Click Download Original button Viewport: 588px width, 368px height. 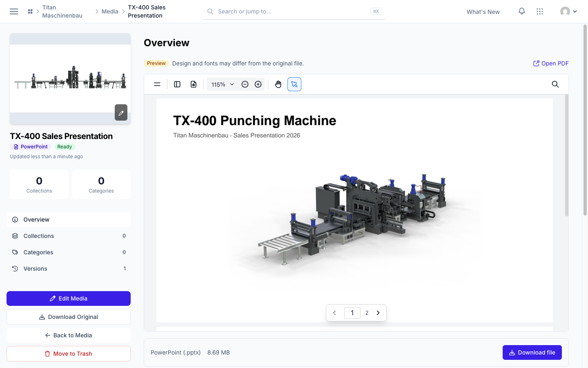[x=69, y=317]
